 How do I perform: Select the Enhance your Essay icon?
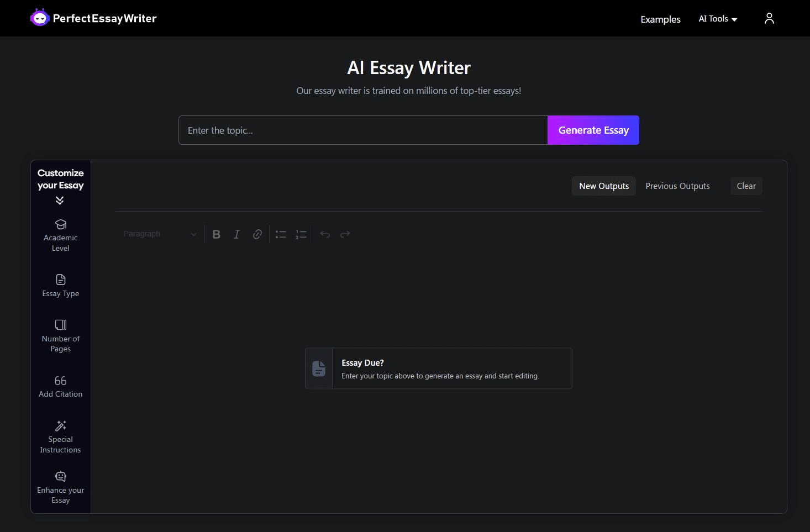pos(60,476)
